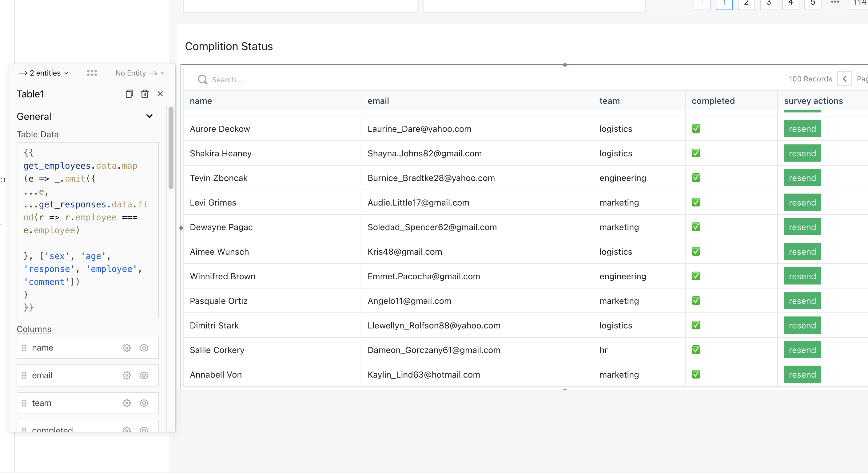Toggle visibility of the team column
The width and height of the screenshot is (868, 475).
tap(144, 403)
